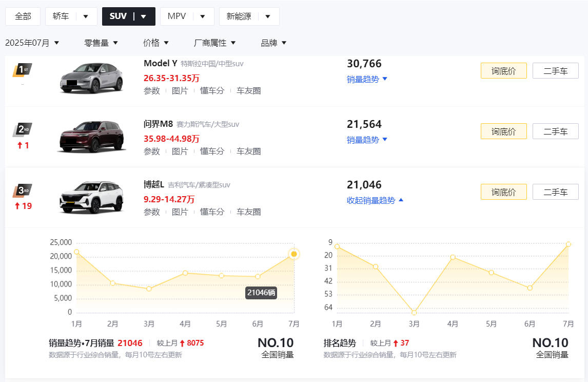Open 车友圈 for 博越L
The height and width of the screenshot is (382, 588).
[249, 212]
